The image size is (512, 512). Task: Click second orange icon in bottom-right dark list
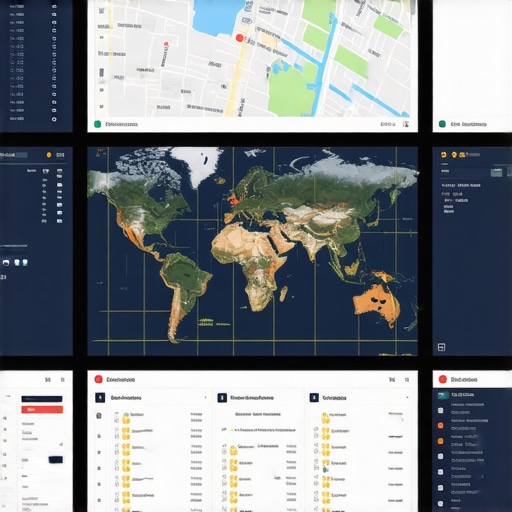[441, 441]
